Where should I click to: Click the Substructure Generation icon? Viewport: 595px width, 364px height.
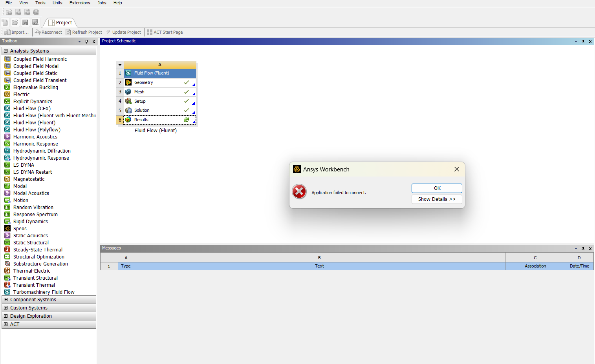7,264
